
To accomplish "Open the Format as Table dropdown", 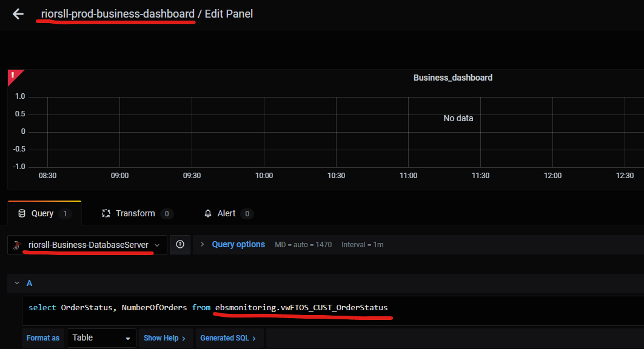I will pyautogui.click(x=101, y=338).
